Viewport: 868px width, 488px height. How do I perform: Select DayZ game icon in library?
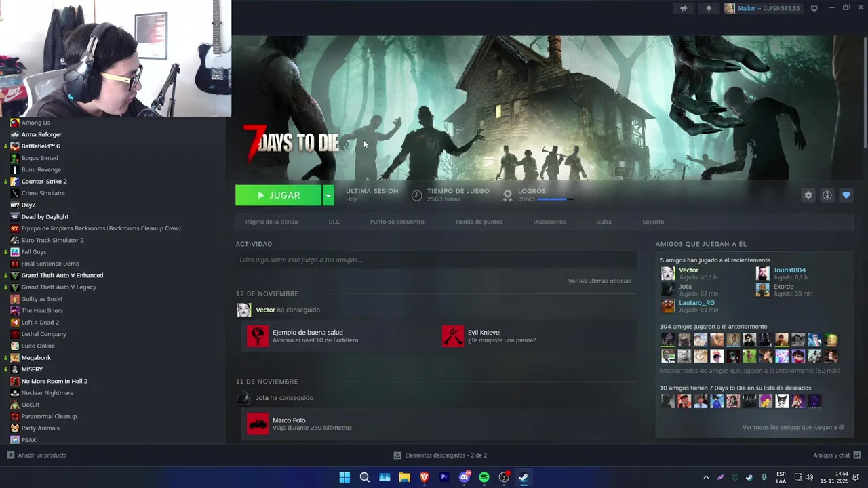pos(15,205)
